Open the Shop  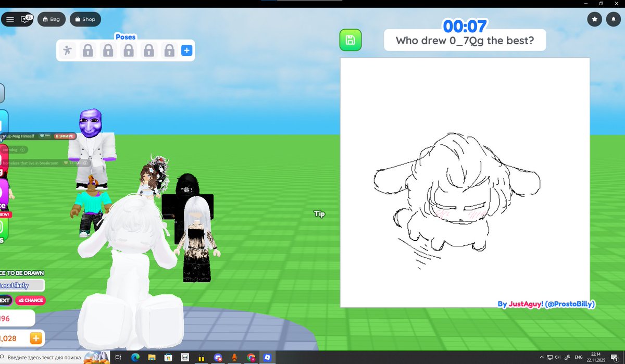85,19
